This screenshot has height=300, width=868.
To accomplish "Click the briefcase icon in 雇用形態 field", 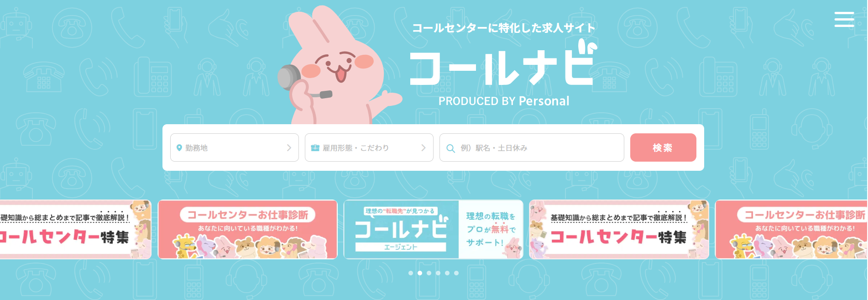I will tap(315, 147).
